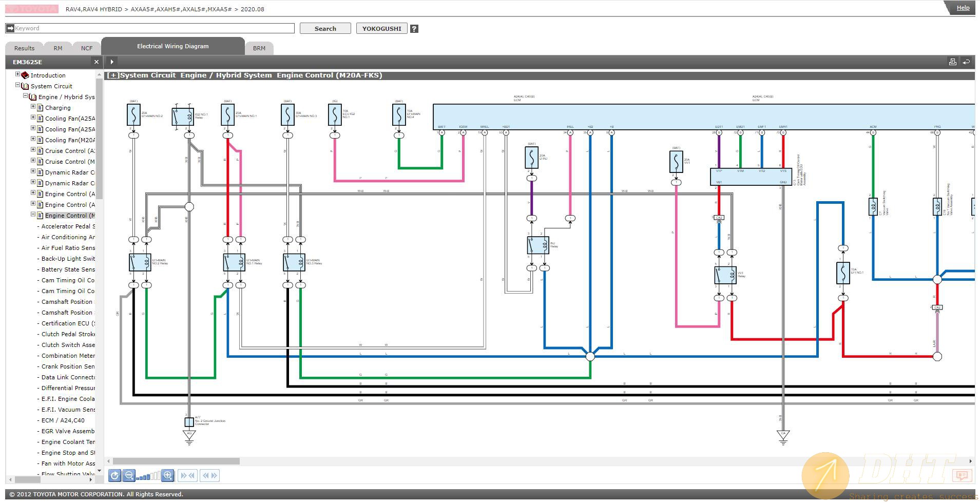Open Fan with Motor Ass item
Screen dimensions: 980x503
[x=68, y=463]
